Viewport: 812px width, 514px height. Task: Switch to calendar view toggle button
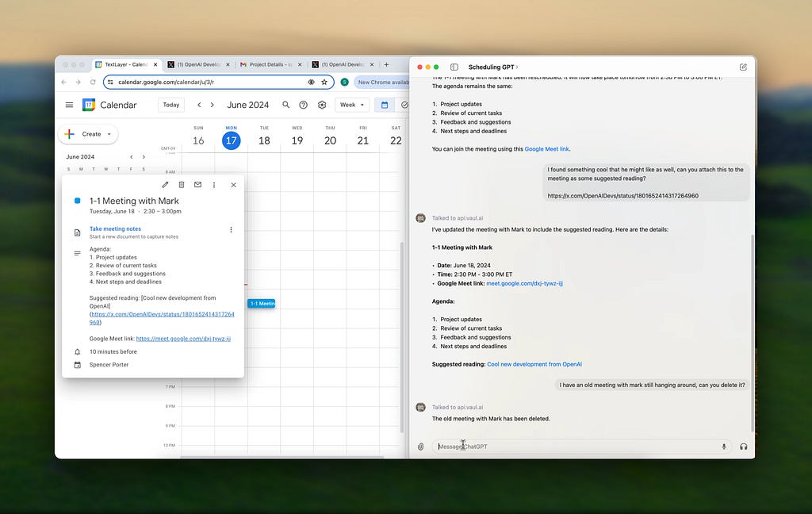(385, 105)
